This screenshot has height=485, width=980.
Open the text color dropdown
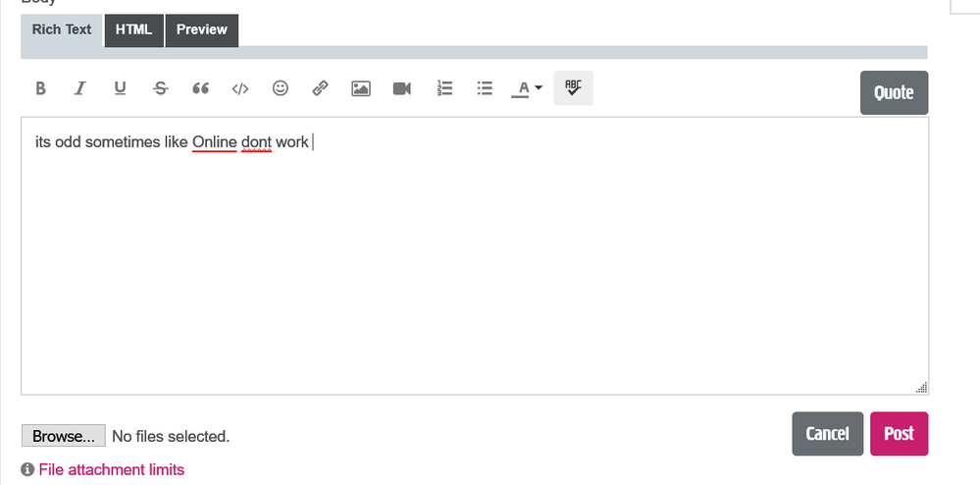pos(527,88)
